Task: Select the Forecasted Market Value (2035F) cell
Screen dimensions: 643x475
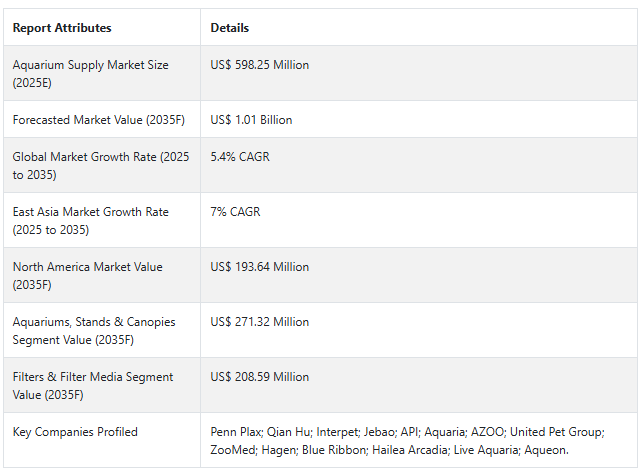Action: pyautogui.click(x=97, y=120)
